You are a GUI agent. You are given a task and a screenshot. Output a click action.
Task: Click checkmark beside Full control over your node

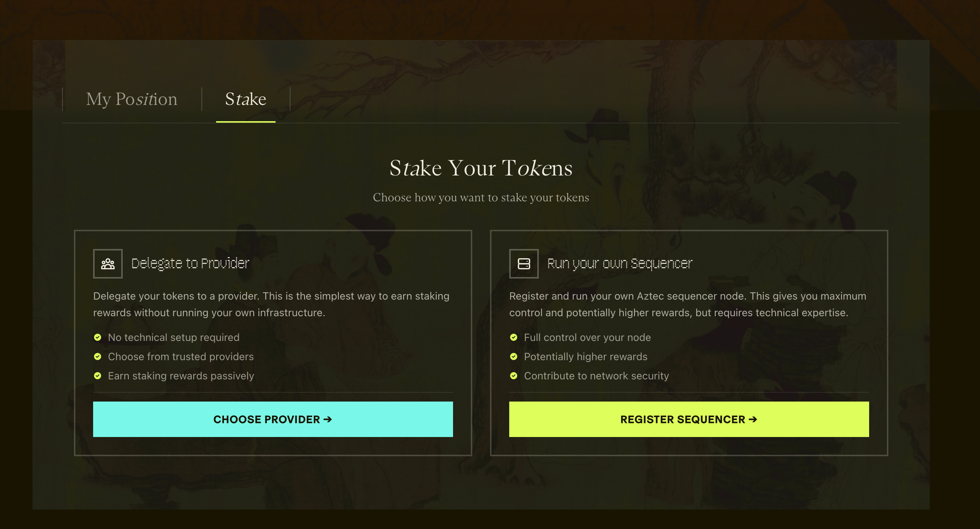pos(514,337)
